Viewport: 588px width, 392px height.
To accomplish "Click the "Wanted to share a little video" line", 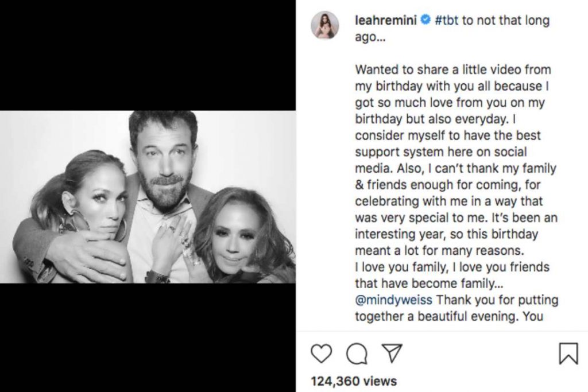I will click(452, 70).
